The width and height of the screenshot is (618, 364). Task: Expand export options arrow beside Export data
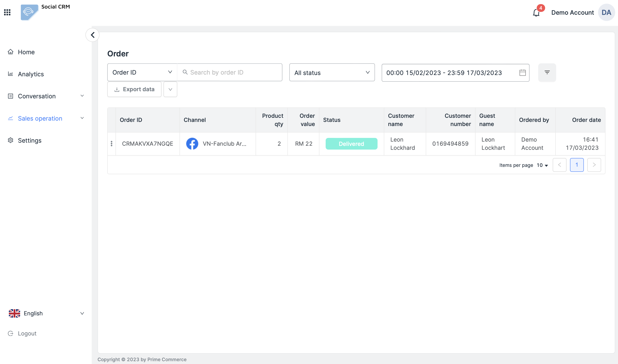170,89
